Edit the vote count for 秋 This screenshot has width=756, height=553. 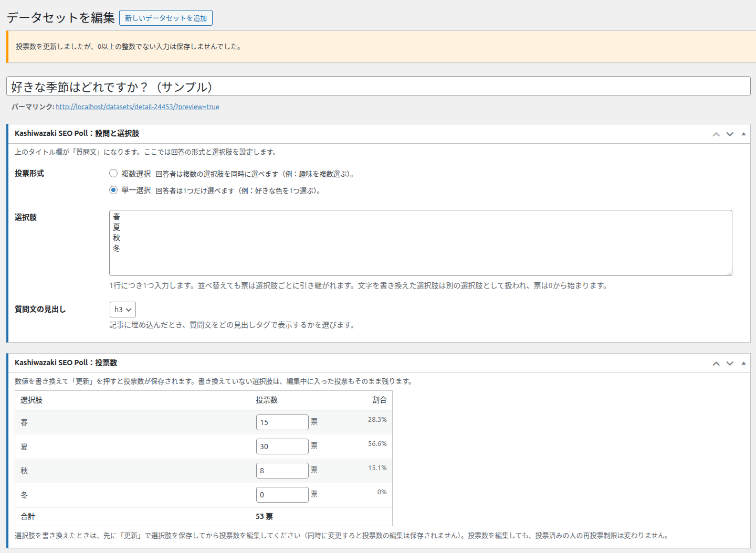click(x=282, y=471)
